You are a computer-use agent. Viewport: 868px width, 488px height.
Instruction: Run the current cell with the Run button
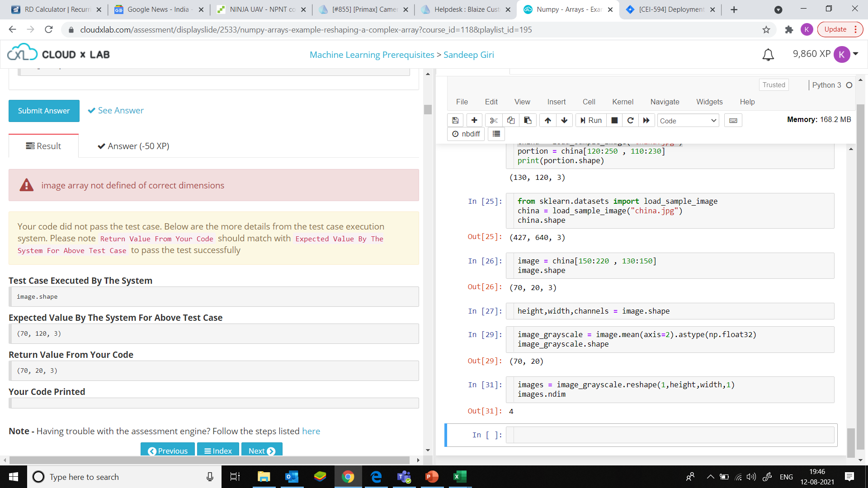pyautogui.click(x=590, y=120)
